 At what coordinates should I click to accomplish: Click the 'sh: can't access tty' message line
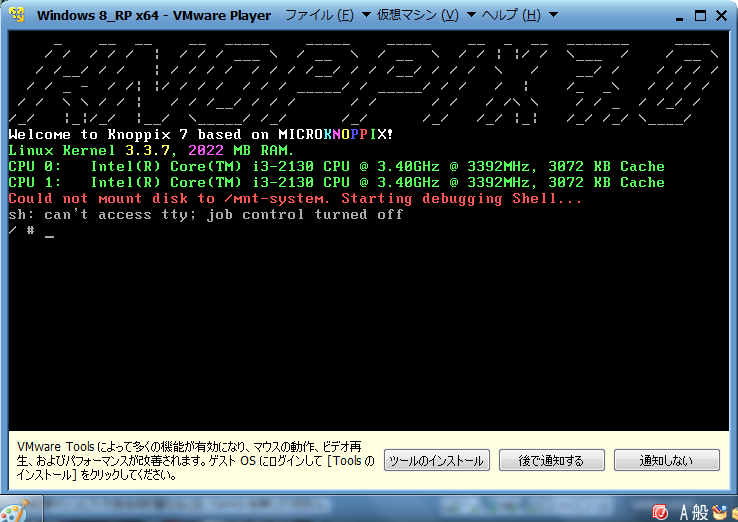206,215
